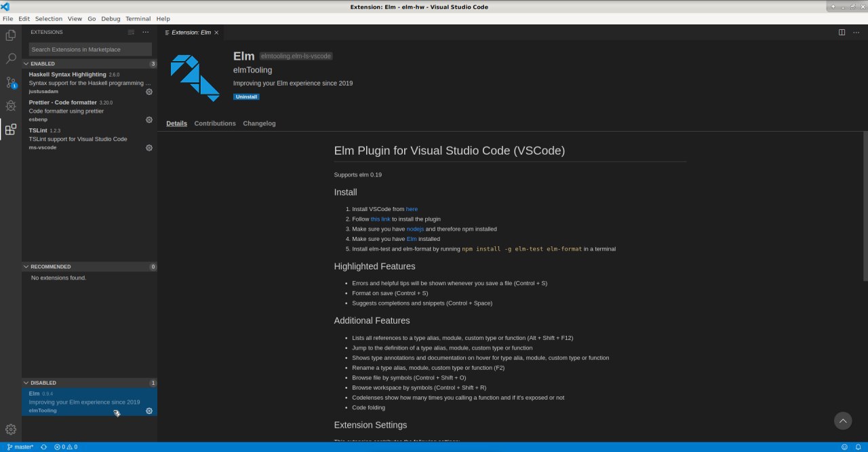Open the nodejs link
The image size is (868, 452).
click(x=415, y=229)
